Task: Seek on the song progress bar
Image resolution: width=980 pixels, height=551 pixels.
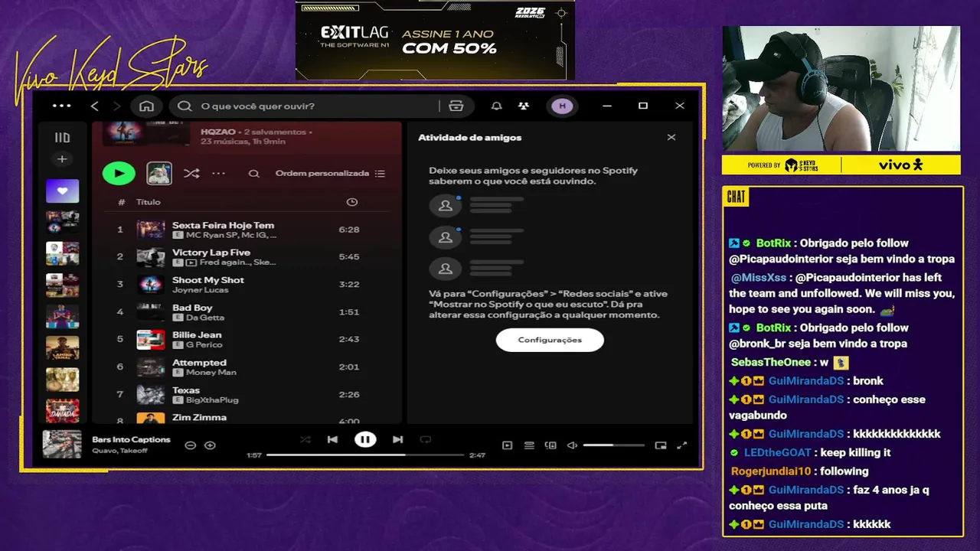Action: 365,455
